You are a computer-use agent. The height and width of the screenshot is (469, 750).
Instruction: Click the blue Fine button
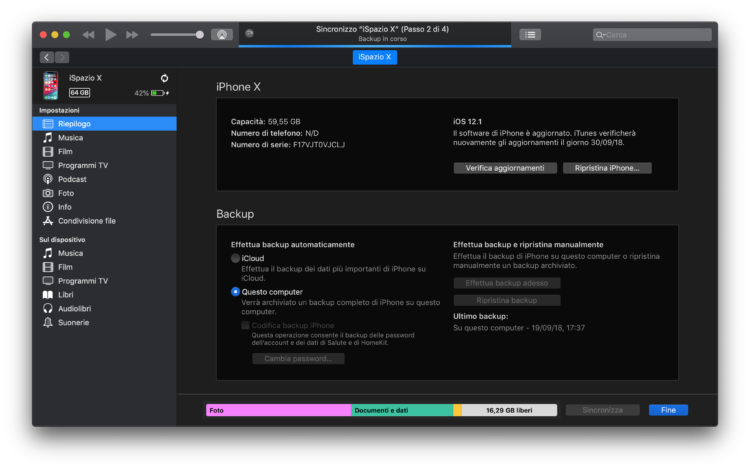(668, 410)
